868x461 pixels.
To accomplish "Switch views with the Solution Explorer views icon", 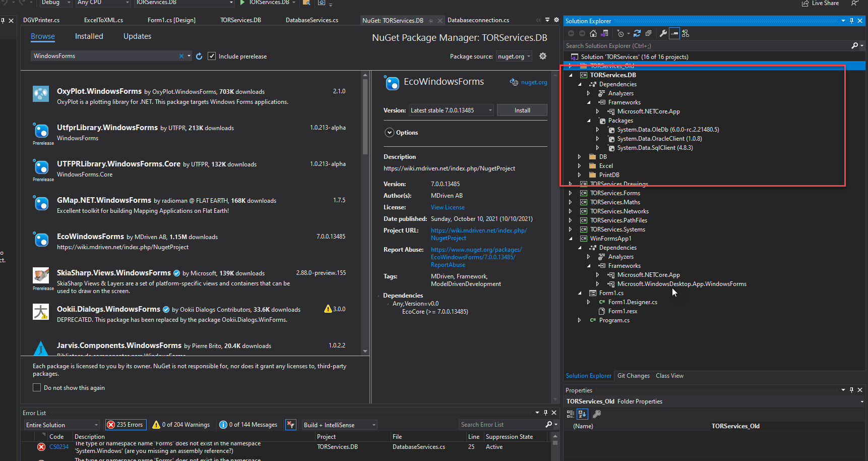I will coord(604,33).
